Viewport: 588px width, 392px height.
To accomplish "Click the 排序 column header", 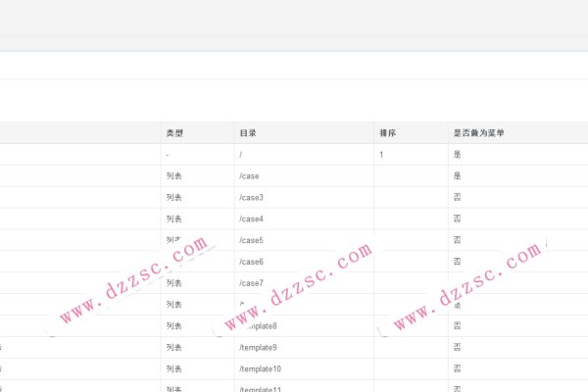I will tap(388, 133).
